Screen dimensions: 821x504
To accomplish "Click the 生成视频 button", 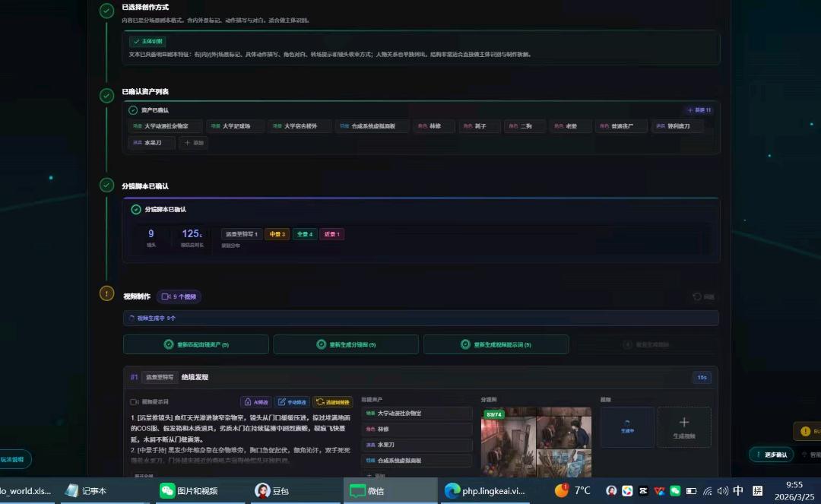I will (x=683, y=426).
